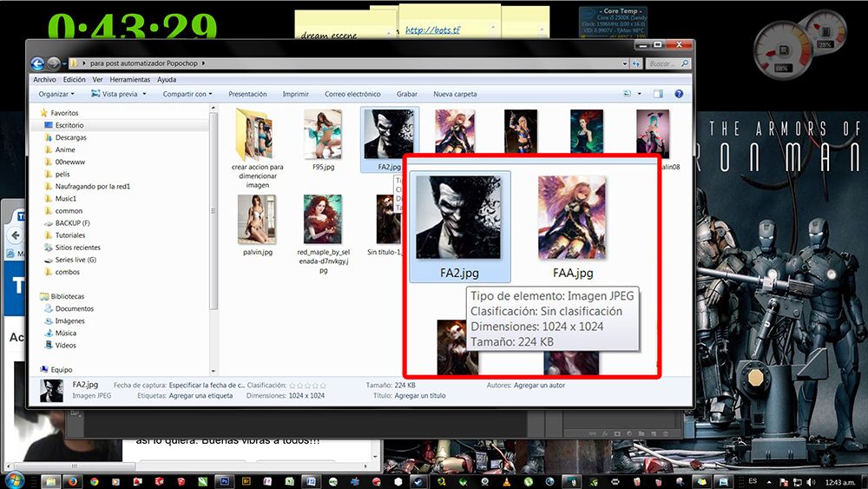Click the Explorer forward arrow button

54,63
